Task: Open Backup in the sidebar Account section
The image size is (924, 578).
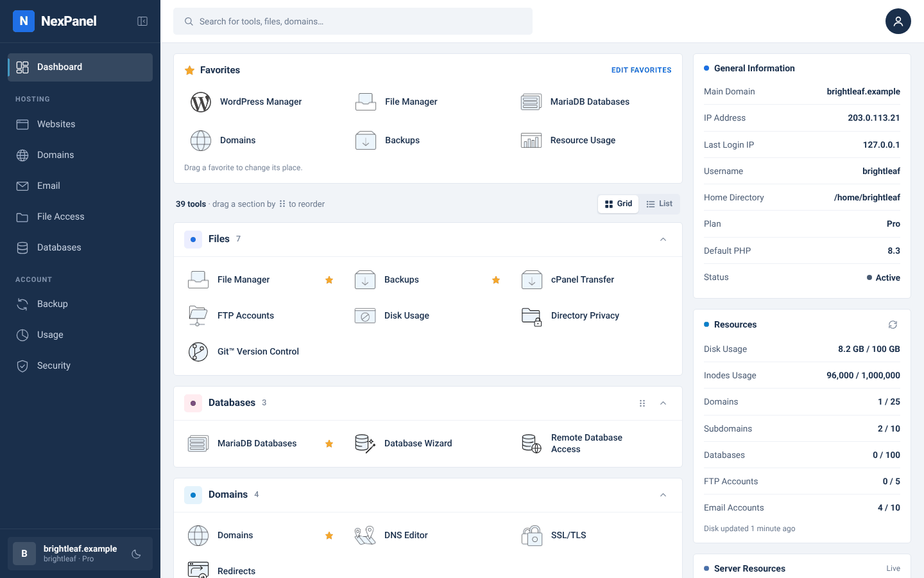Action: (x=80, y=304)
